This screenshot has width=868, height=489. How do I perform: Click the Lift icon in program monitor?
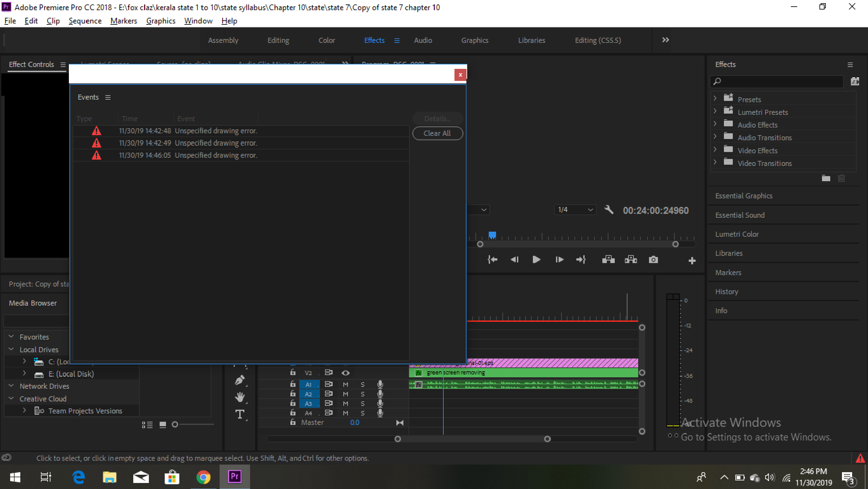pos(608,260)
